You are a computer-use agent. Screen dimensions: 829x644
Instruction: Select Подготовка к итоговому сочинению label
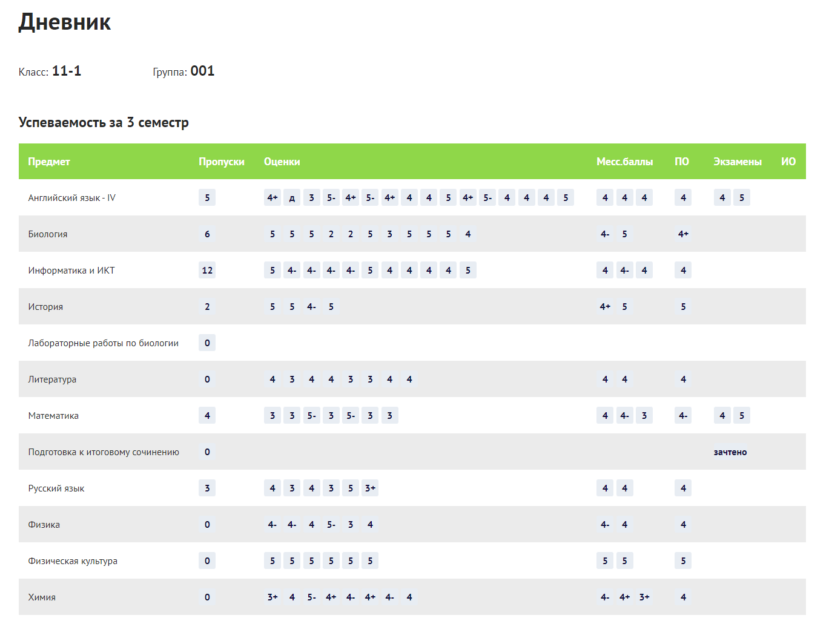click(x=104, y=452)
